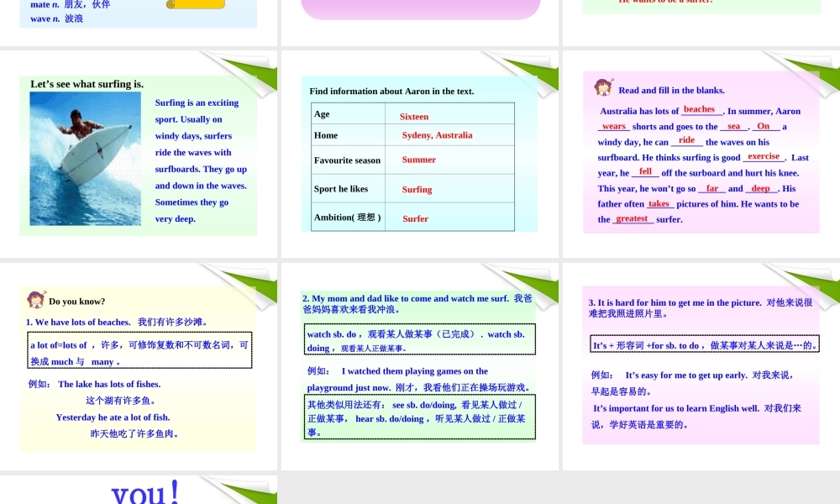The height and width of the screenshot is (504, 840).
Task: Click the 'Ambition( 理想 )' row label
Action: (x=347, y=217)
